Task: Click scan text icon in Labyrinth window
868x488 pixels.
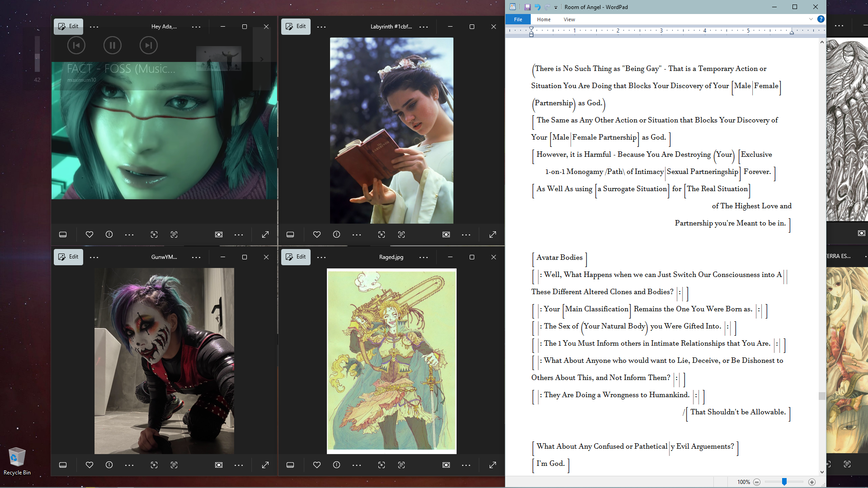Action: (x=401, y=235)
